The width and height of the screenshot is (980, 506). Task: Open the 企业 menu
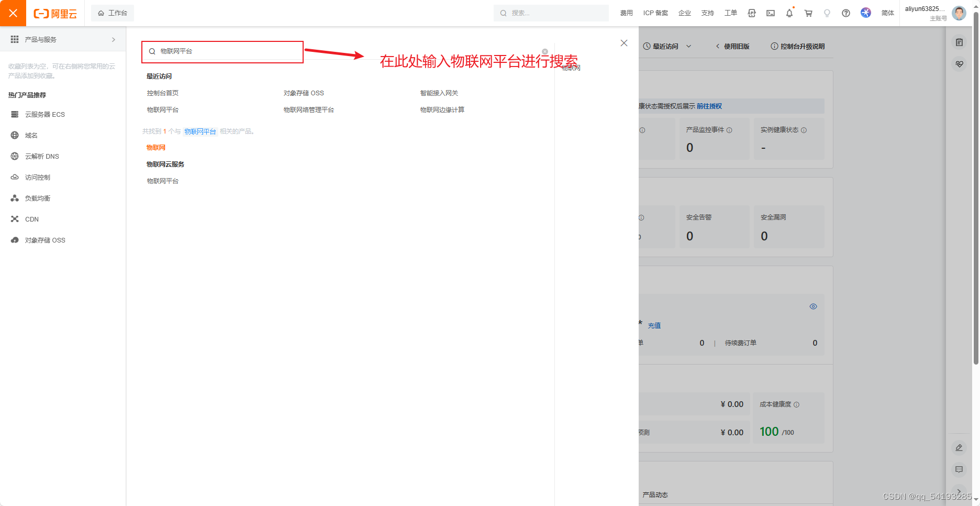(x=685, y=13)
